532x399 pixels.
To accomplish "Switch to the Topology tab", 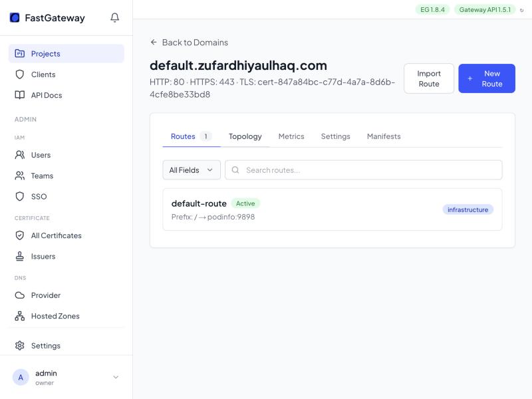I will tap(245, 136).
